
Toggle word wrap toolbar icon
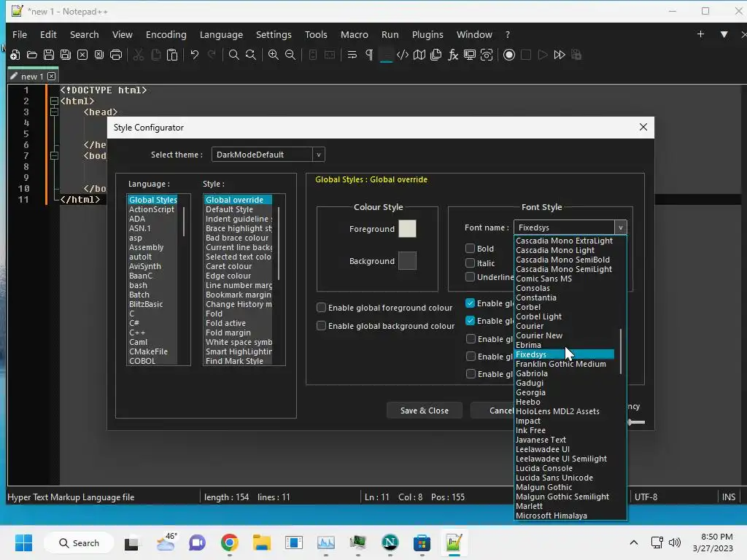tap(352, 55)
